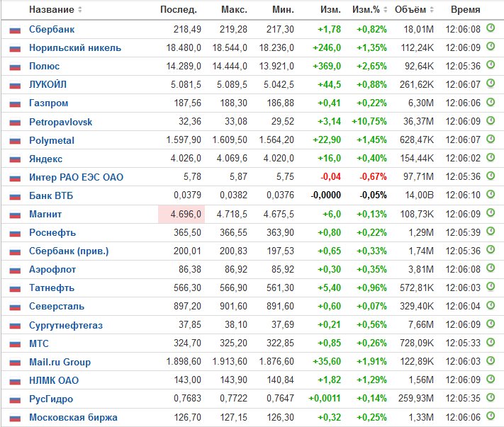Viewport: 504px width, 427px height.
Task: Click Petropavlovsk change value +10,75%
Action: (x=369, y=121)
